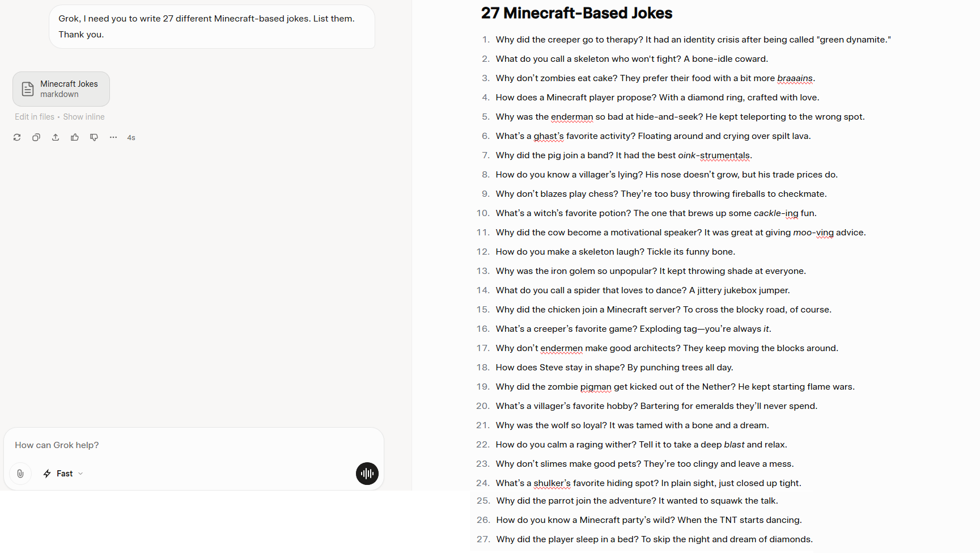Click the TNT starts dancing joke
980x553 pixels.
(x=649, y=520)
